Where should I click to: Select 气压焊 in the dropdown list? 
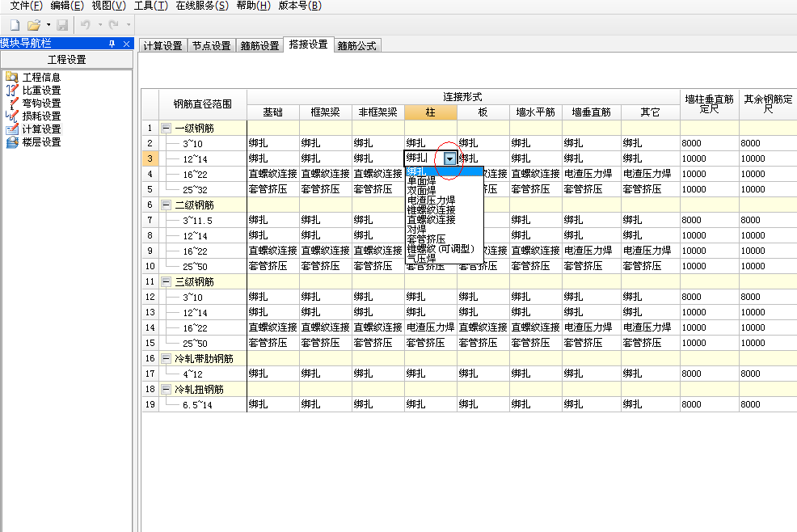point(445,259)
